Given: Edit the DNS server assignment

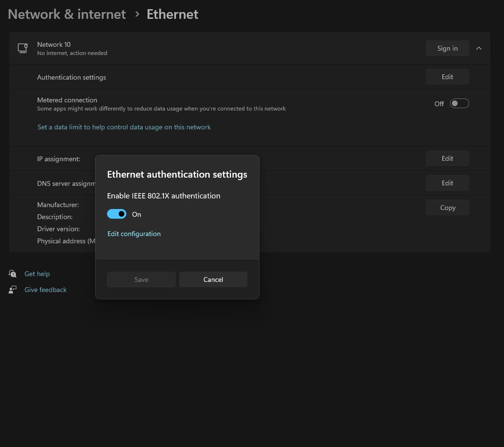Looking at the screenshot, I should click(447, 183).
